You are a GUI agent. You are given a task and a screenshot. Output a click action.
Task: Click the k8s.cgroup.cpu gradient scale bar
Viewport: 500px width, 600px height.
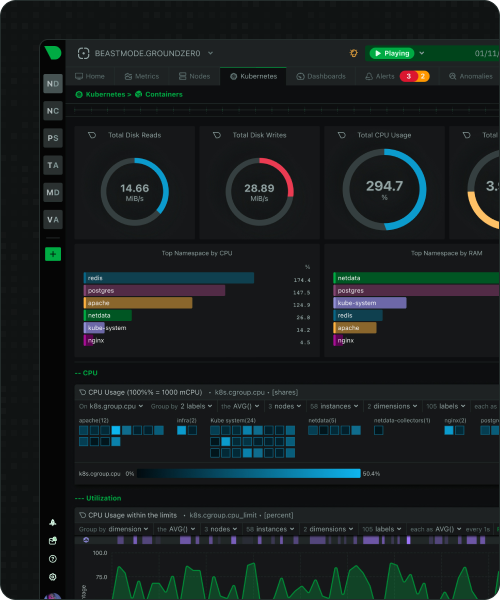click(x=249, y=474)
